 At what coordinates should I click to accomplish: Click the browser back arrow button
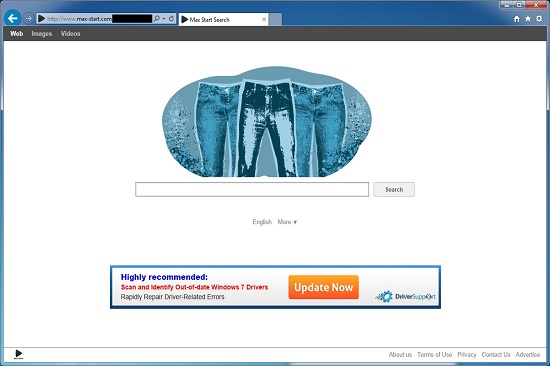tap(13, 18)
